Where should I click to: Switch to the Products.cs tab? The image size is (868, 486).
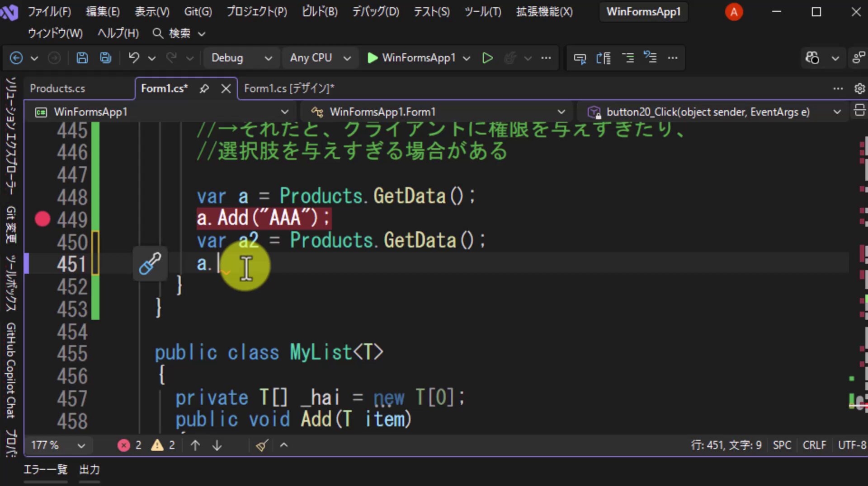tap(57, 89)
